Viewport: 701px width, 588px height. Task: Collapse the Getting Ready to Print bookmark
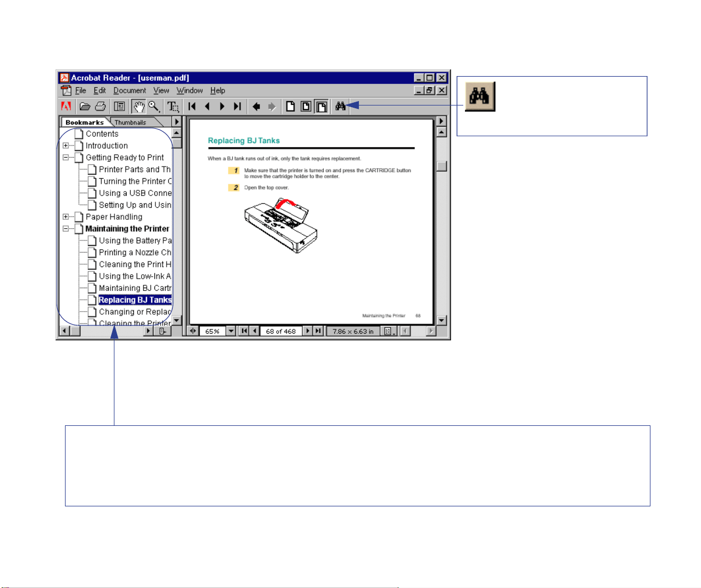pos(66,157)
